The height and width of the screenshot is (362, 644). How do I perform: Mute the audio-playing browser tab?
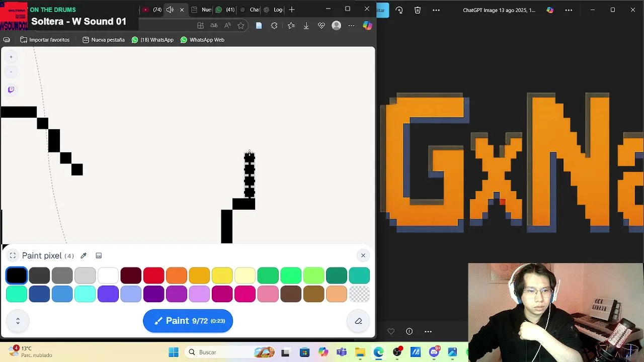(170, 10)
